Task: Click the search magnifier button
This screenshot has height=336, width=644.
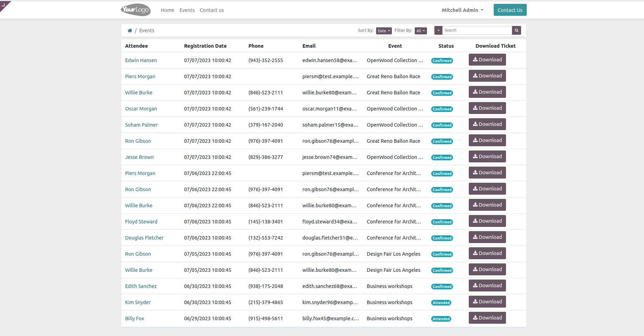Action: [x=517, y=30]
